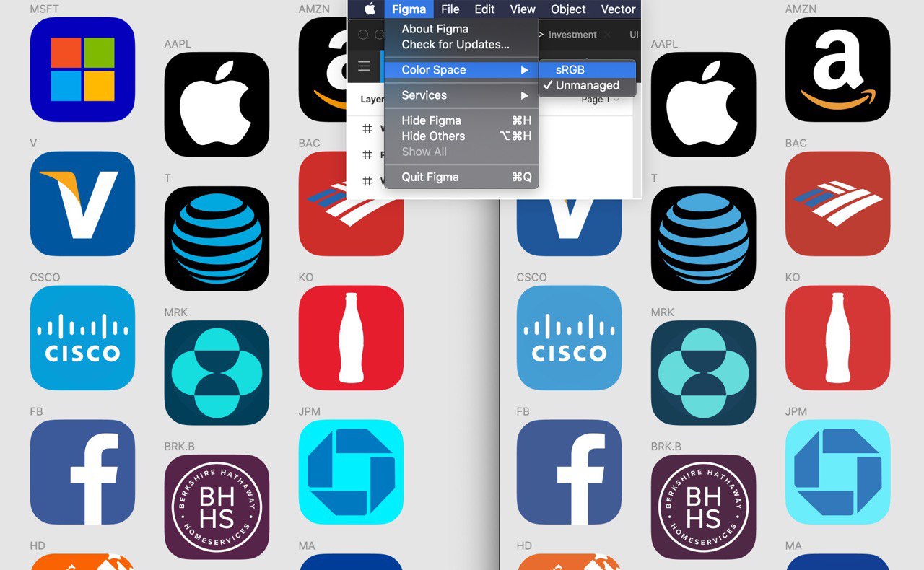Choose the sRGB color space option
Image resolution: width=924 pixels, height=570 pixels.
pyautogui.click(x=587, y=70)
